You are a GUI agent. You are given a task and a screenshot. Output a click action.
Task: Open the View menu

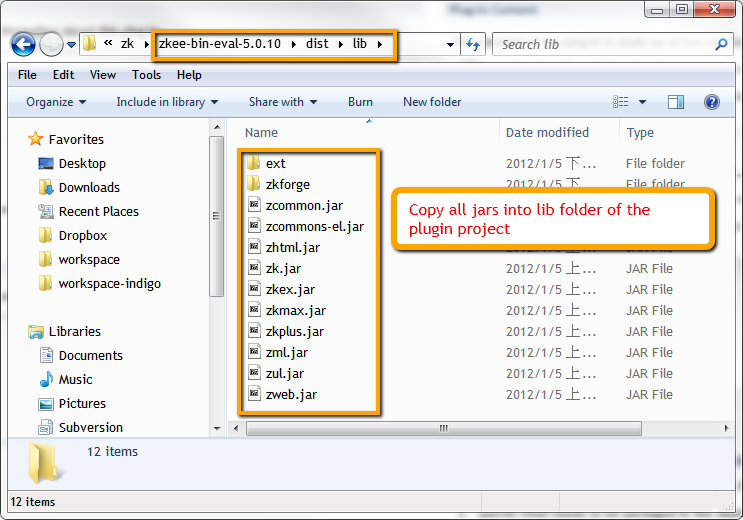103,75
